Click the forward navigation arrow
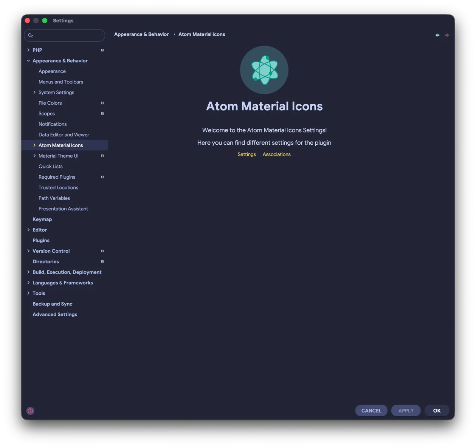Viewport: 476px width, 448px height. (x=447, y=35)
